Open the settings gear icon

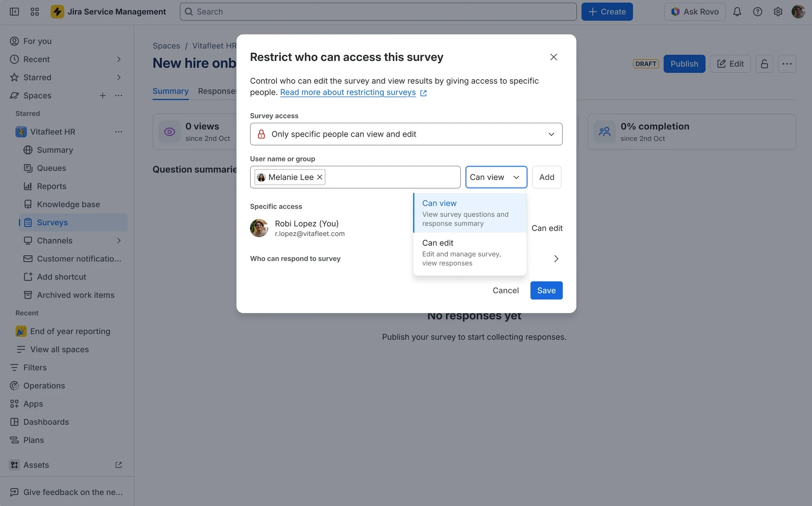point(778,12)
